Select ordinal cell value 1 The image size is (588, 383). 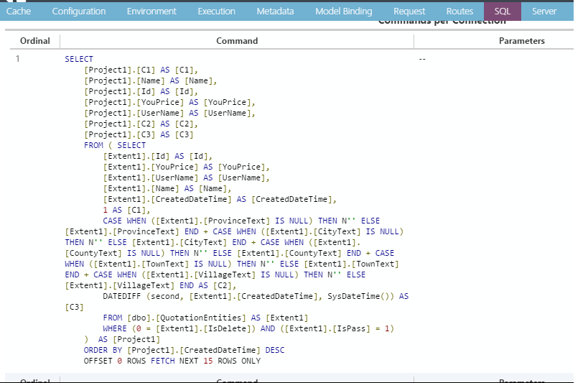pyautogui.click(x=18, y=59)
